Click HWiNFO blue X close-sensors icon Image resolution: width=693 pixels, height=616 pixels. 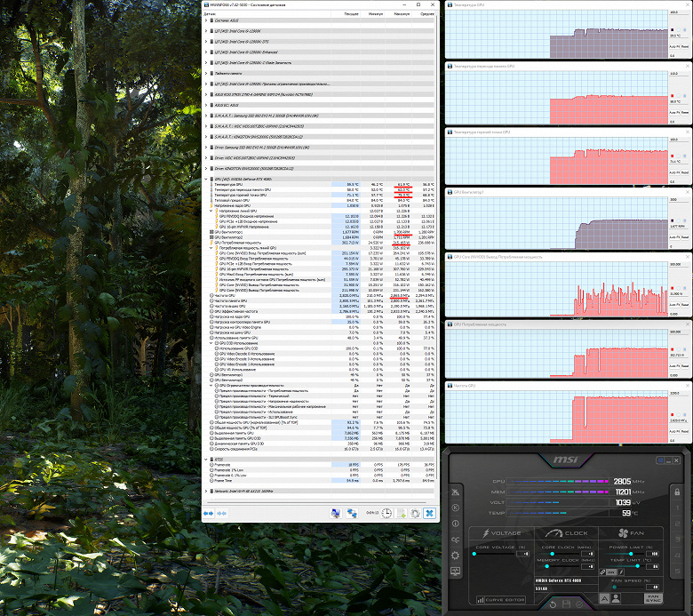point(430,514)
